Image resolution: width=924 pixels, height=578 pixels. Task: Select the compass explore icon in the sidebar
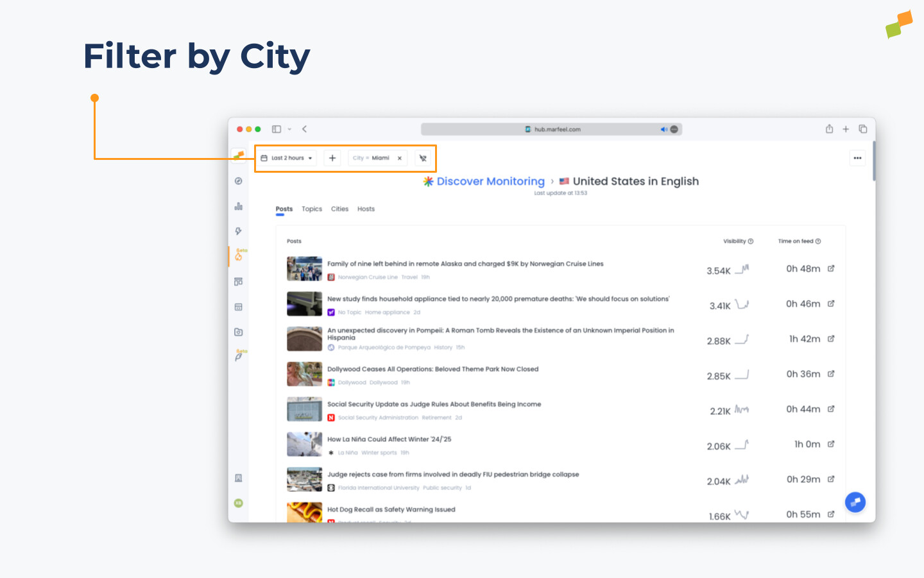(238, 181)
